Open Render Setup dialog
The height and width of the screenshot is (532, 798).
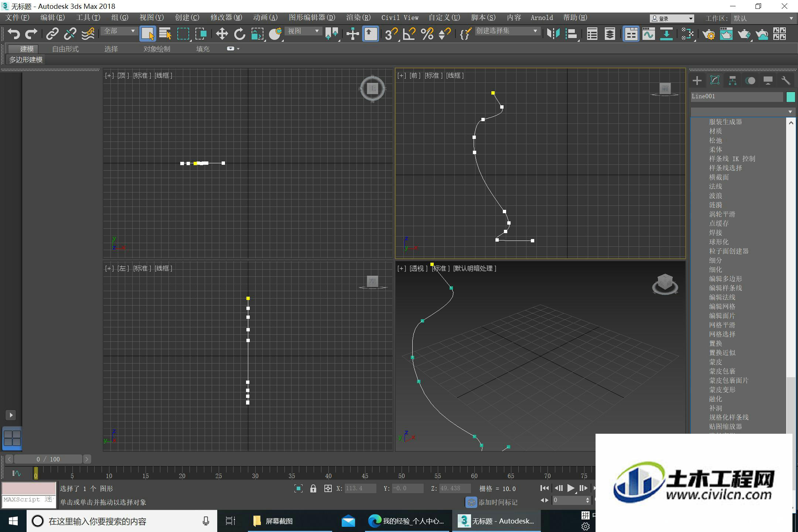pos(708,34)
